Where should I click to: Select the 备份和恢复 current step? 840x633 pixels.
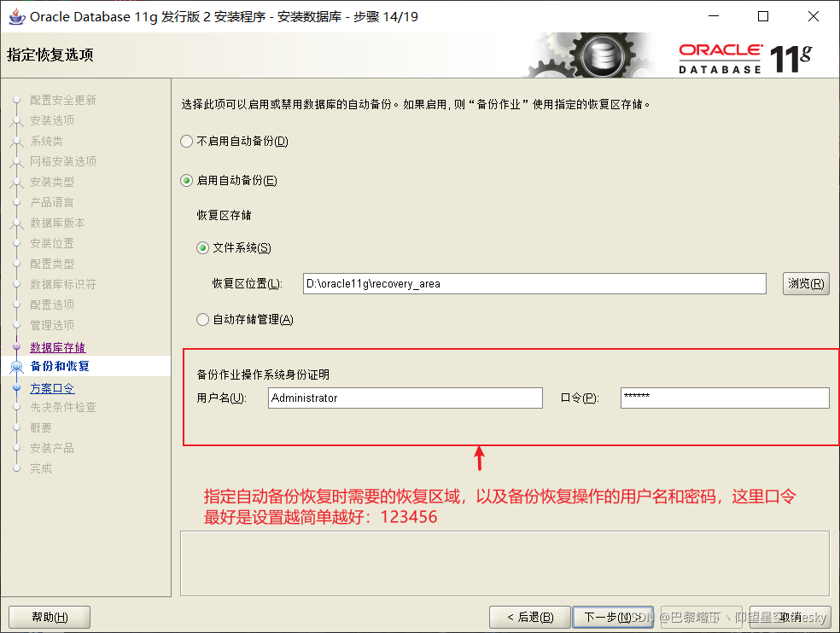pyautogui.click(x=60, y=366)
